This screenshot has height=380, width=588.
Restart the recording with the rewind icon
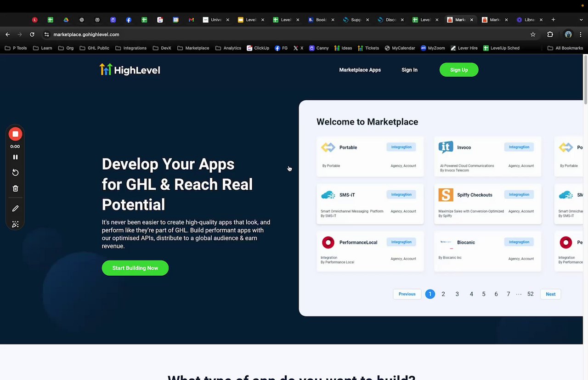pos(15,172)
